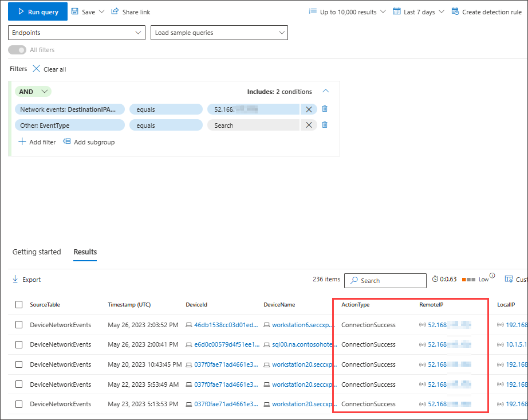Image resolution: width=528 pixels, height=420 pixels.
Task: Click the trash icon on the EventType filter row
Action: (x=324, y=124)
